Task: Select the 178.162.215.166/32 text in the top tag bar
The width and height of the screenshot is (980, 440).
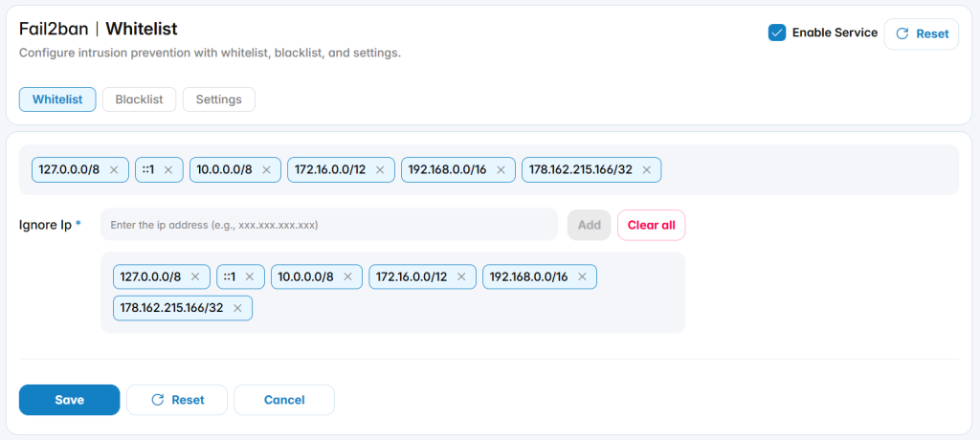Action: pyautogui.click(x=581, y=170)
